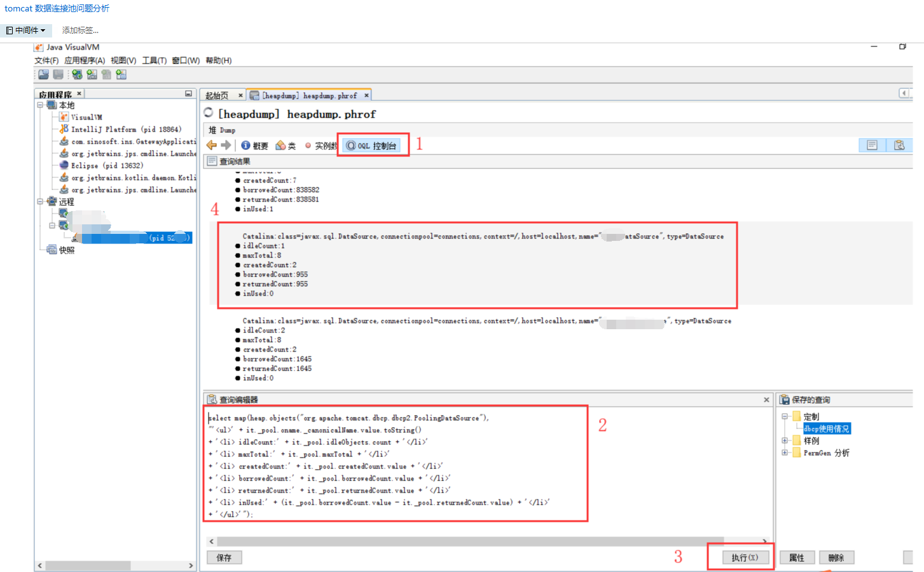This screenshot has height=572, width=924.
Task: Select IntelliJ Platform (pid 18864) node
Action: [x=121, y=129]
